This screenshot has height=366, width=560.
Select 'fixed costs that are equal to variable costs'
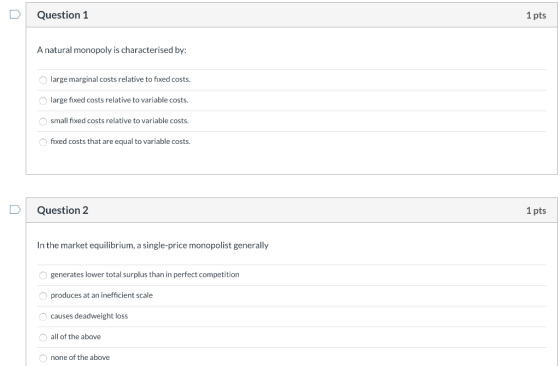[43, 142]
